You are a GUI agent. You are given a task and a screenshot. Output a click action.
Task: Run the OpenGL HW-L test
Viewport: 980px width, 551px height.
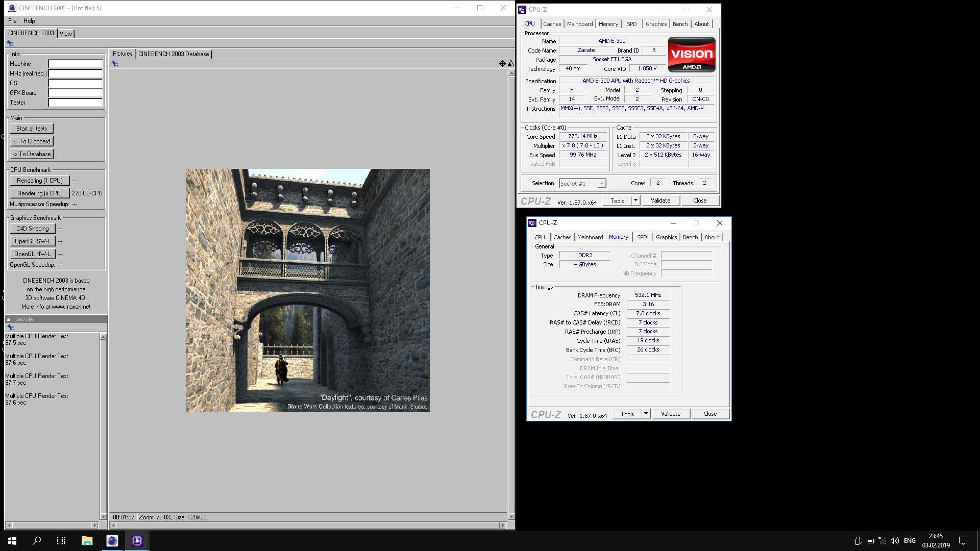pos(32,254)
